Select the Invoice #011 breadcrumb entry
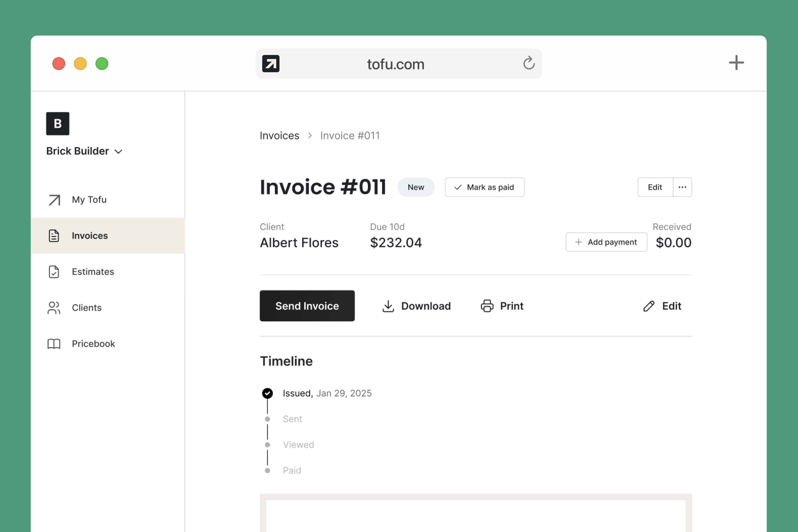The height and width of the screenshot is (532, 798). [350, 135]
